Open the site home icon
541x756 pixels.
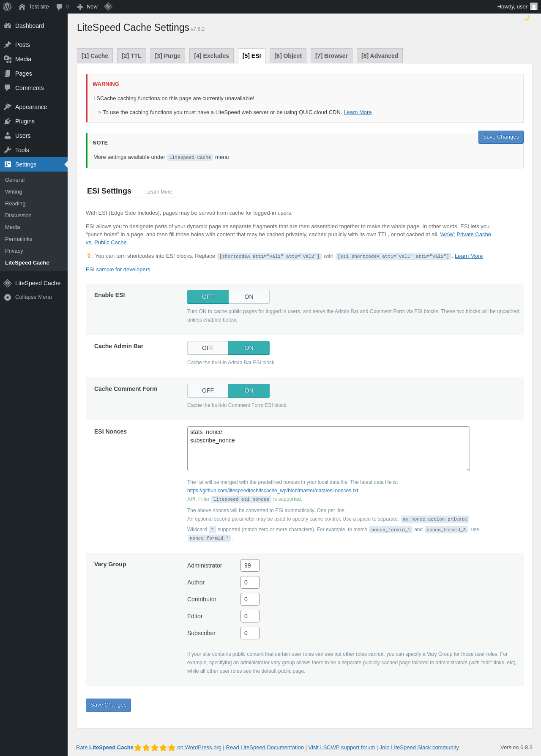22,7
